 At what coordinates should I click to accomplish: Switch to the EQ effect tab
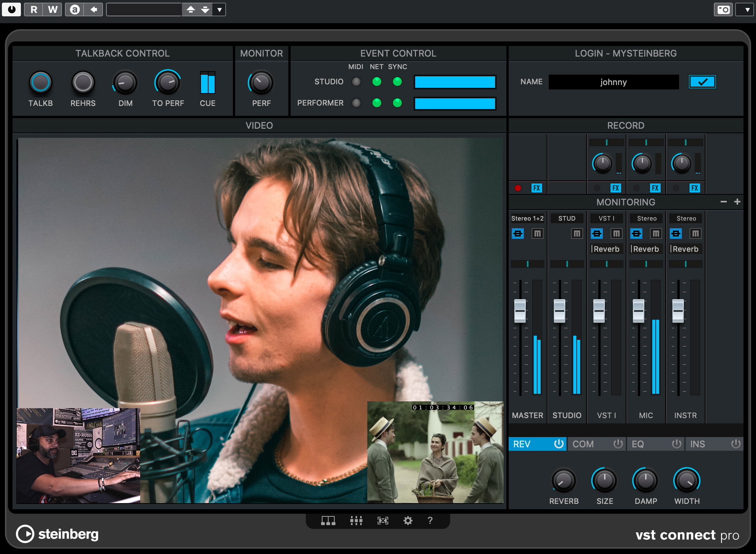pyautogui.click(x=639, y=444)
